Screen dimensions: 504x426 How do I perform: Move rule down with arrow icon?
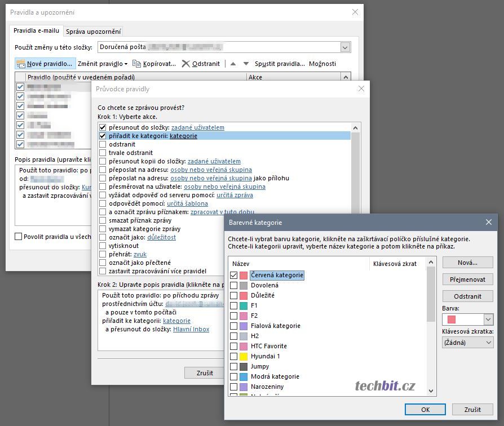[245, 64]
